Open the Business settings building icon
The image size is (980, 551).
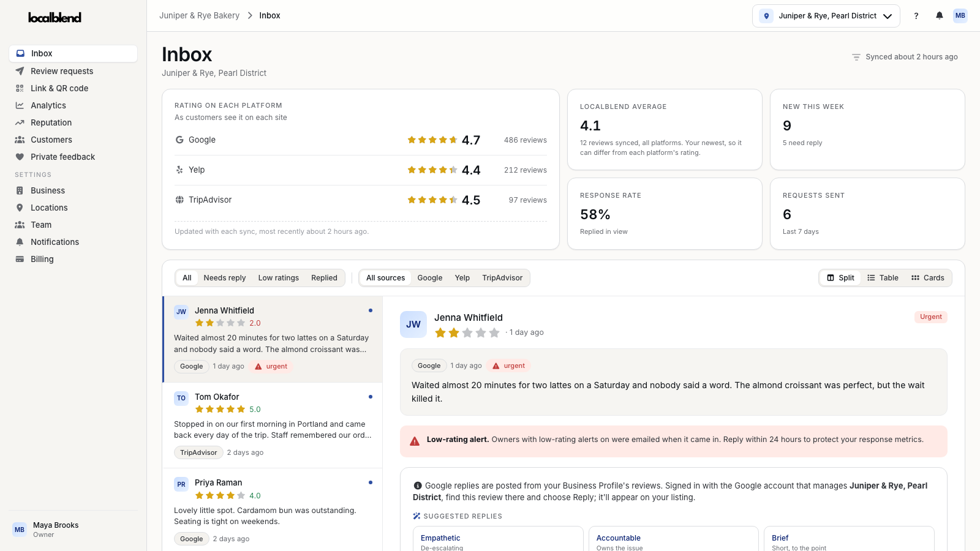click(20, 190)
